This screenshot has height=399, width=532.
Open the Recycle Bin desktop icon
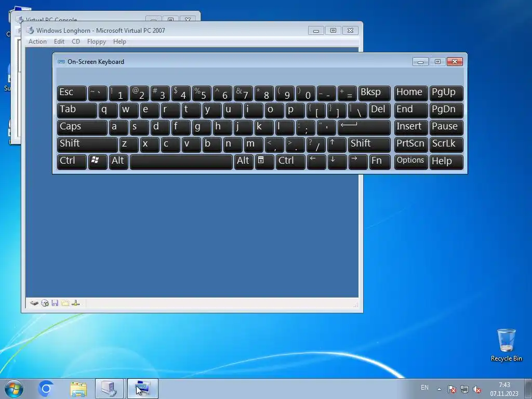click(506, 345)
